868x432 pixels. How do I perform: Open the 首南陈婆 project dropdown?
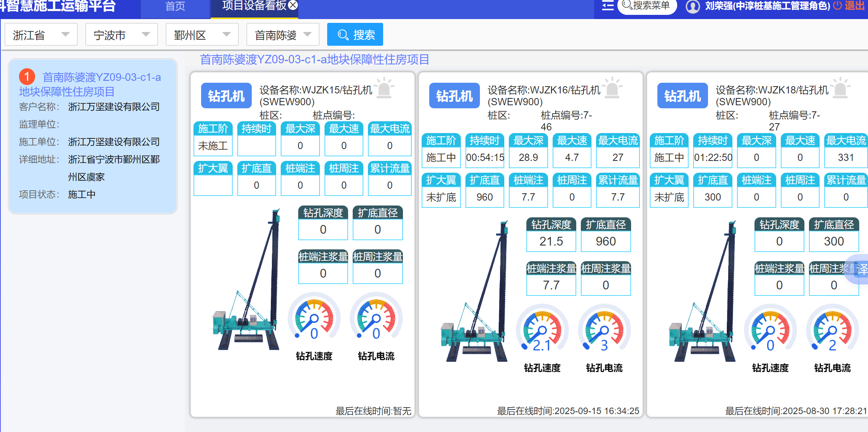(283, 35)
